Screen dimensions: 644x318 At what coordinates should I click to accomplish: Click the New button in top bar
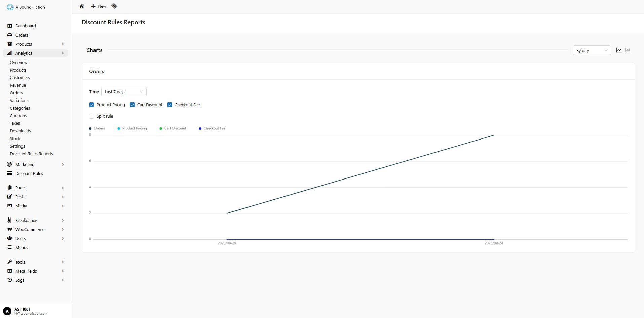pyautogui.click(x=99, y=6)
